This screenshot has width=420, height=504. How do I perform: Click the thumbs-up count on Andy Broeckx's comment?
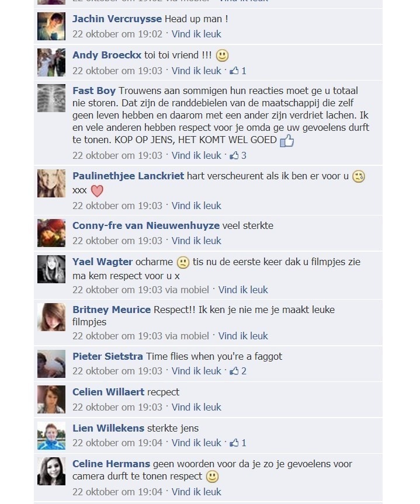238,71
